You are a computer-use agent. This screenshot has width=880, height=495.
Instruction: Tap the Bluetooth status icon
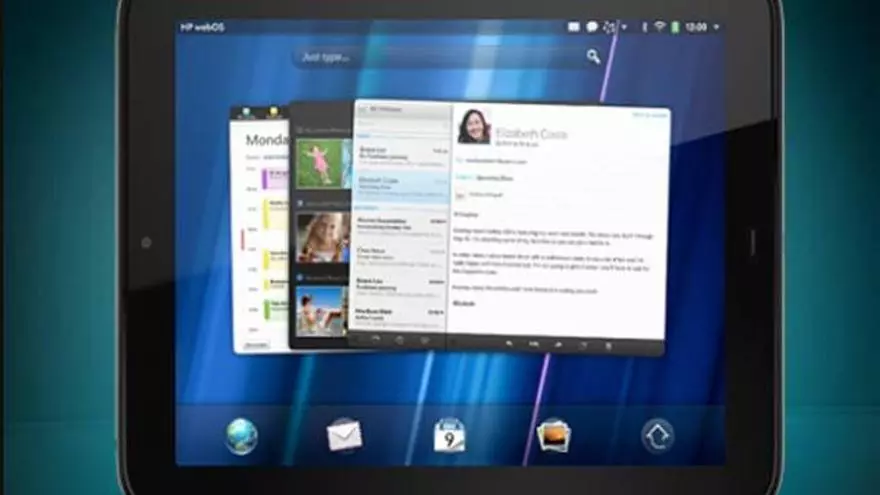645,27
